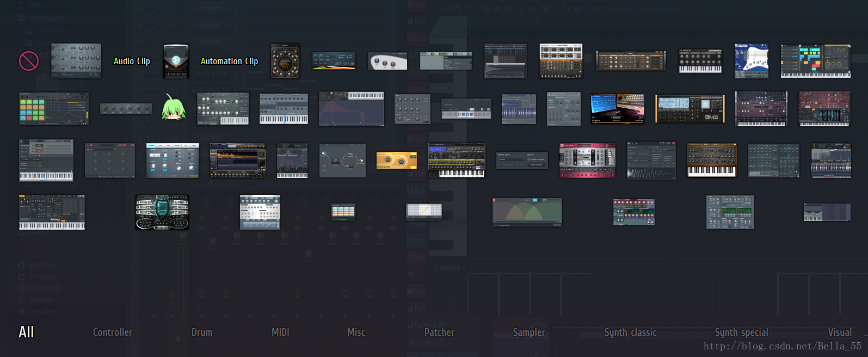Image resolution: width=868 pixels, height=357 pixels.
Task: Click the red no-selection circle icon
Action: pos(28,61)
